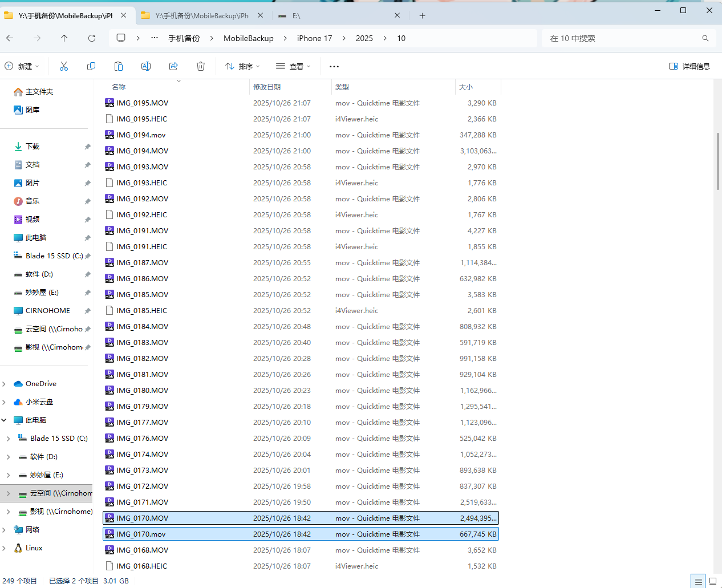Click the Delete trash can icon
The height and width of the screenshot is (588, 722).
tap(201, 66)
